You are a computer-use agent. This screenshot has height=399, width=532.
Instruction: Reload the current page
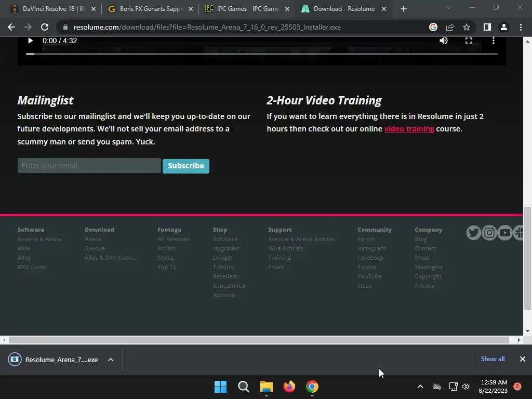point(45,27)
